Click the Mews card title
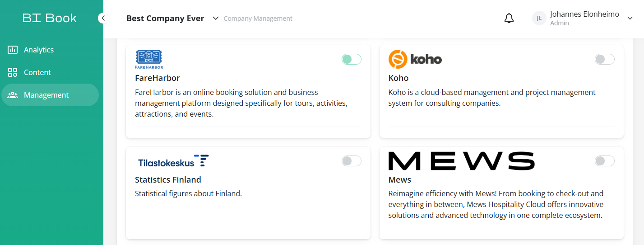 tap(400, 179)
